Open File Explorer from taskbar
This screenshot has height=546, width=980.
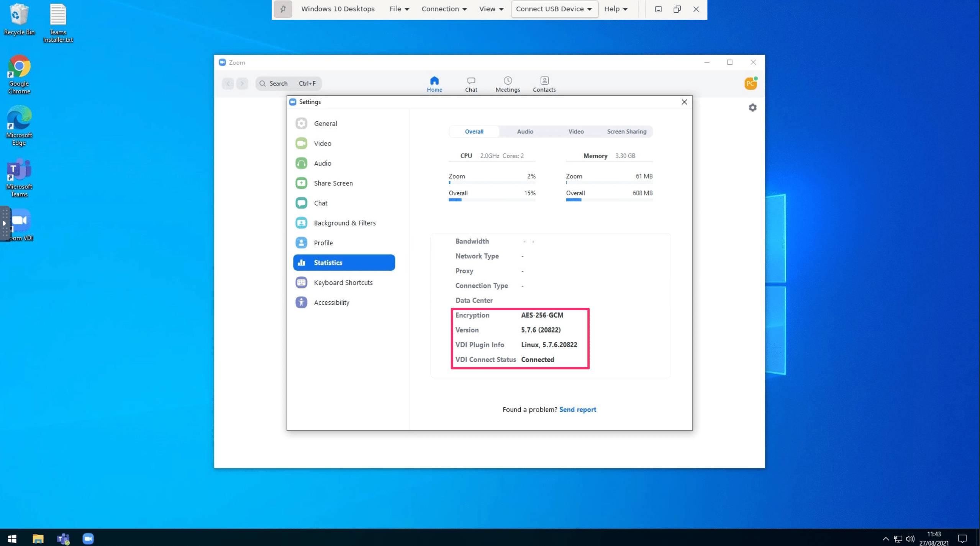click(x=38, y=538)
